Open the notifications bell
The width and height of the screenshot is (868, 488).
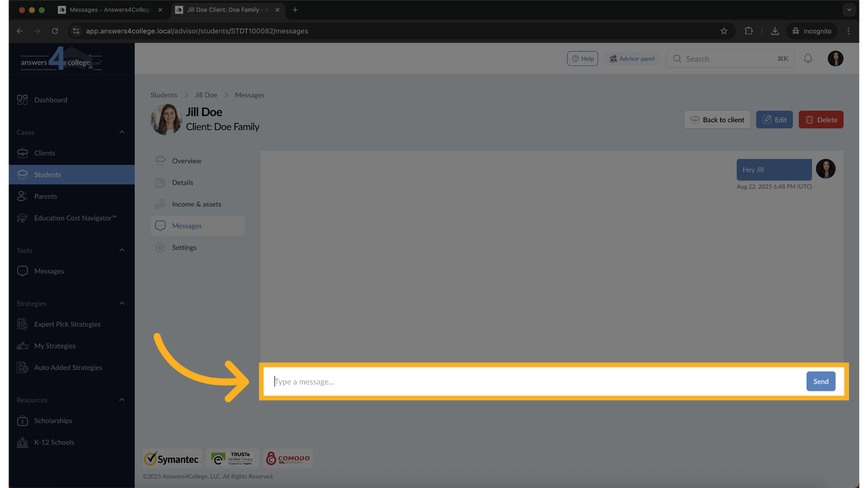point(808,58)
